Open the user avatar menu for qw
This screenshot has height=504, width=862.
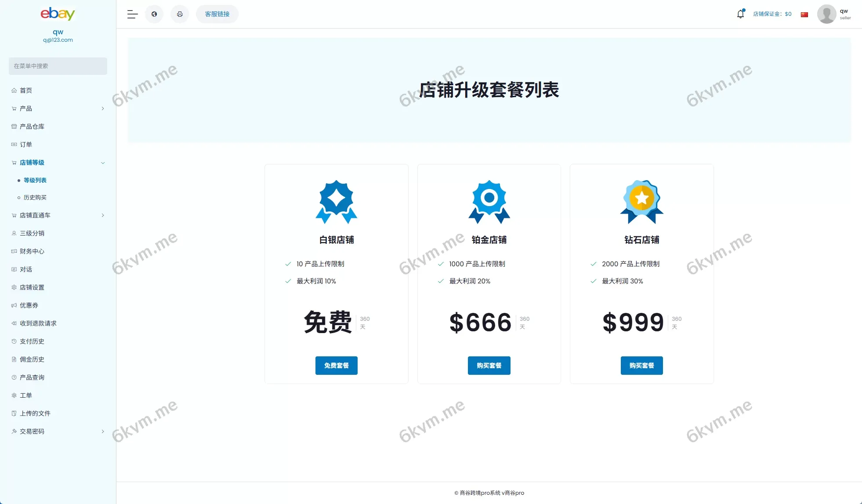tap(826, 14)
